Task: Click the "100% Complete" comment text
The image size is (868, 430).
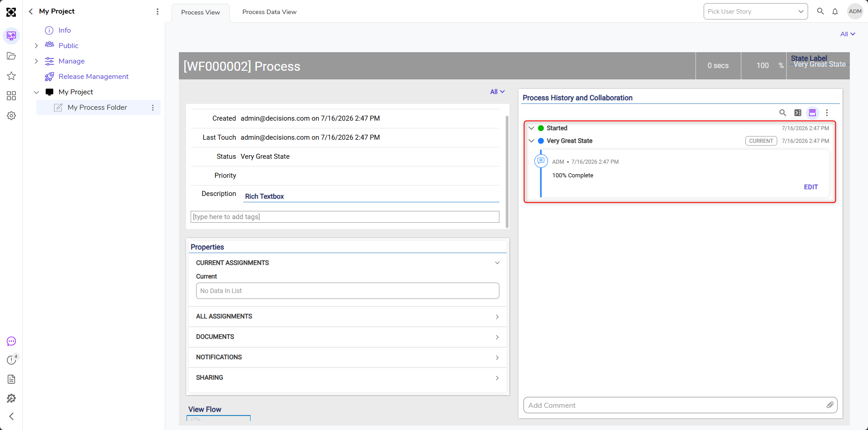Action: coord(572,176)
